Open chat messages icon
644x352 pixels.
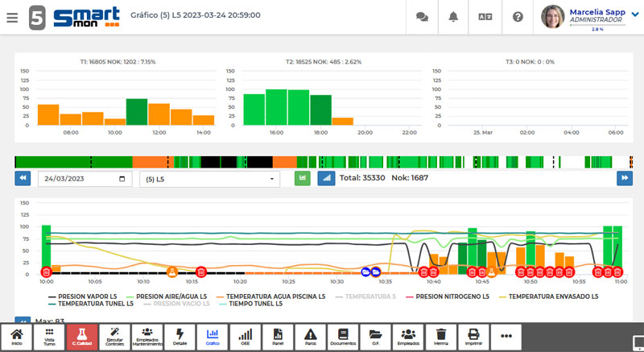421,17
